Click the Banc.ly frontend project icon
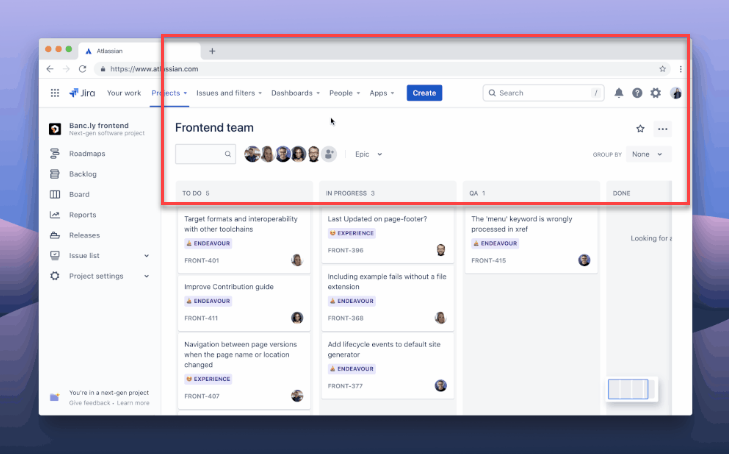729x454 pixels. click(x=55, y=129)
